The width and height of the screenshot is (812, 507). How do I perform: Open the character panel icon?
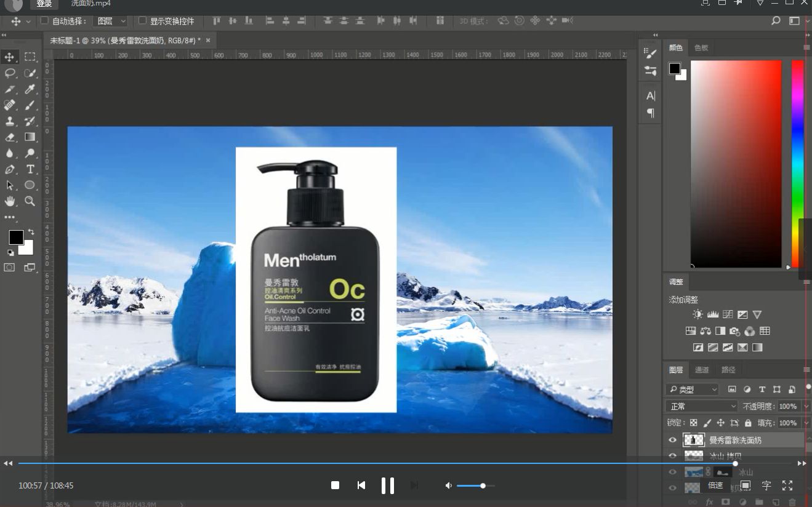point(651,96)
